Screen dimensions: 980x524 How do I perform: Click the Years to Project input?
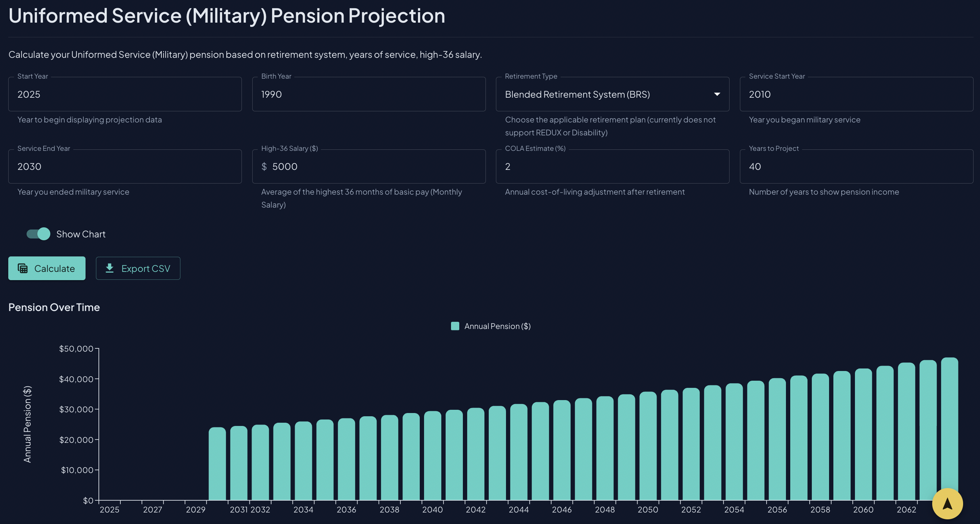point(856,166)
